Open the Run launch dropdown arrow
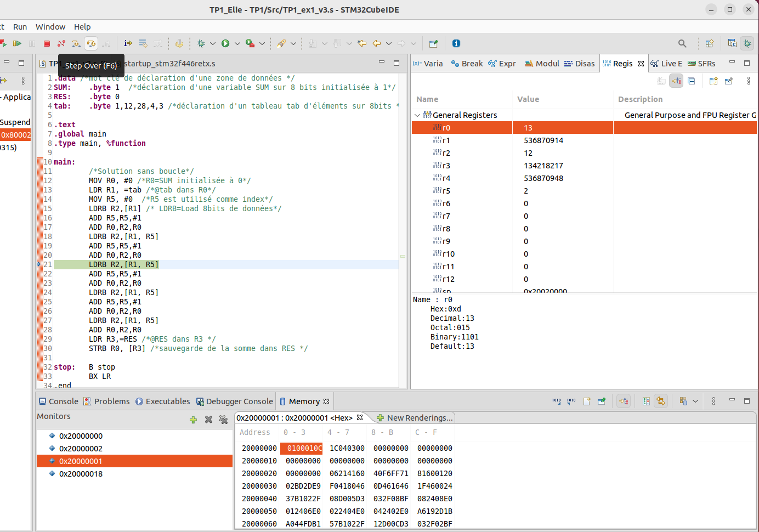 pyautogui.click(x=237, y=43)
